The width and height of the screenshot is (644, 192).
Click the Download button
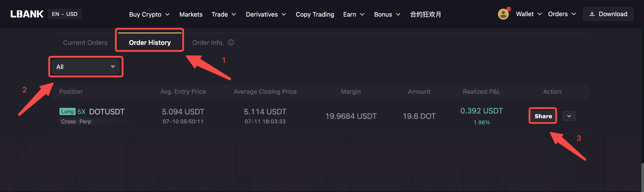(608, 14)
